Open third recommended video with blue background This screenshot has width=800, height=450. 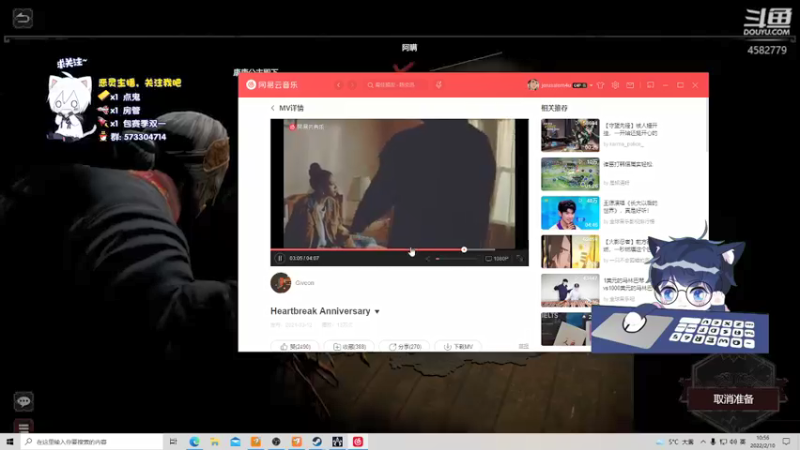click(x=570, y=213)
